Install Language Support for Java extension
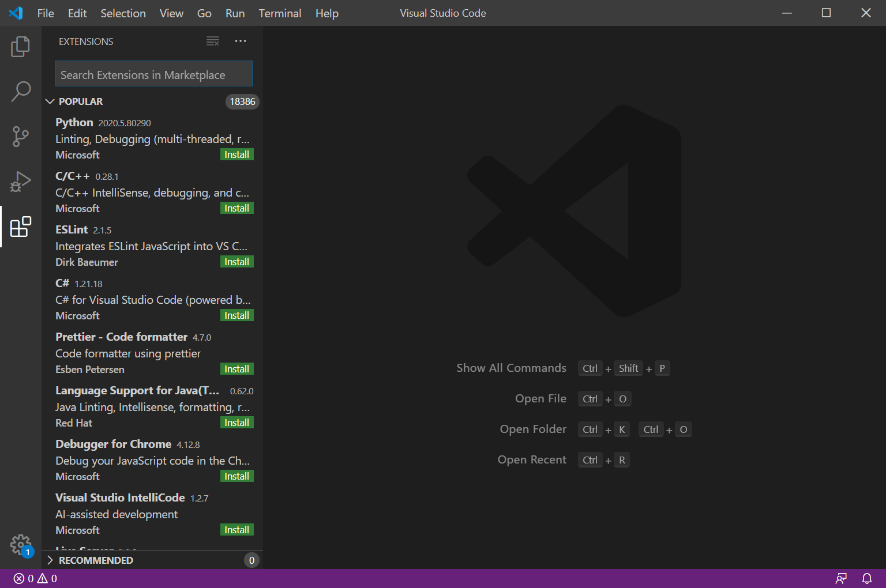The image size is (886, 588). click(237, 423)
